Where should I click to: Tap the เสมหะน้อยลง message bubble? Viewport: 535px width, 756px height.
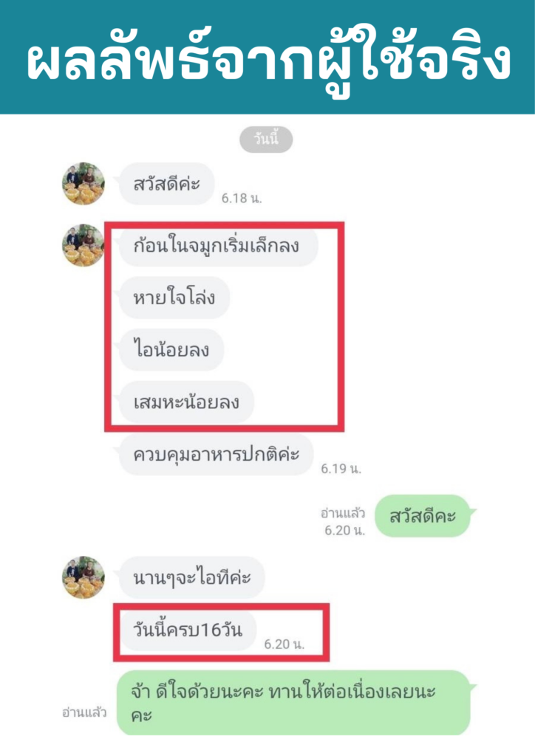186,402
